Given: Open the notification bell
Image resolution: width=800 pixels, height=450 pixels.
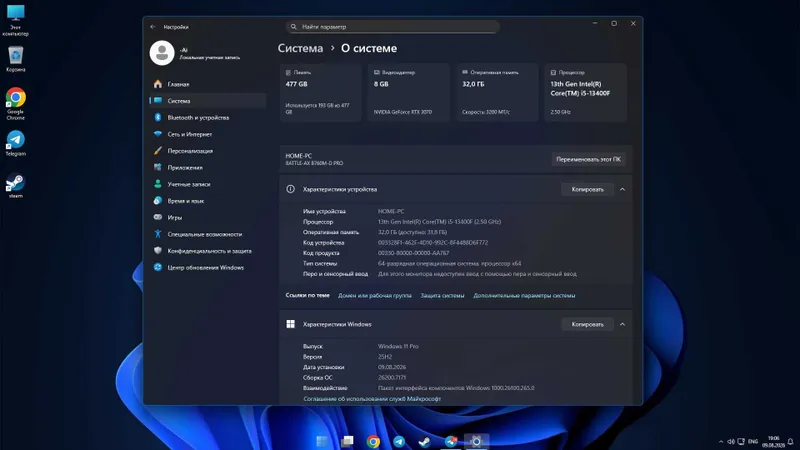Looking at the screenshot, I should pos(790,442).
